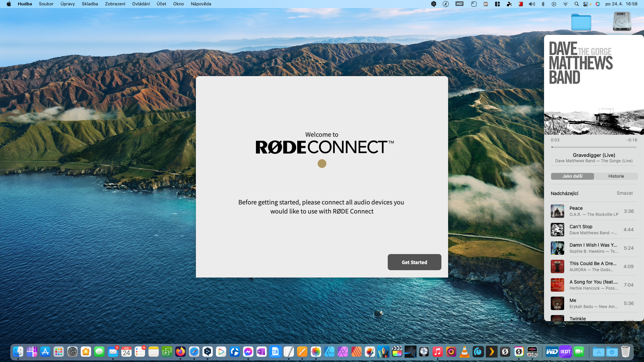Open Safari from the dock
644x362 pixels.
(194, 352)
